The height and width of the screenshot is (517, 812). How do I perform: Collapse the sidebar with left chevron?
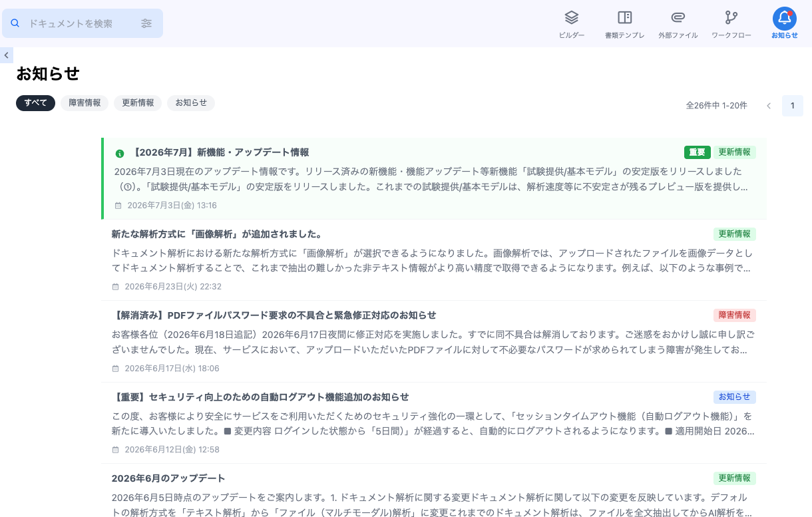pyautogui.click(x=6, y=55)
